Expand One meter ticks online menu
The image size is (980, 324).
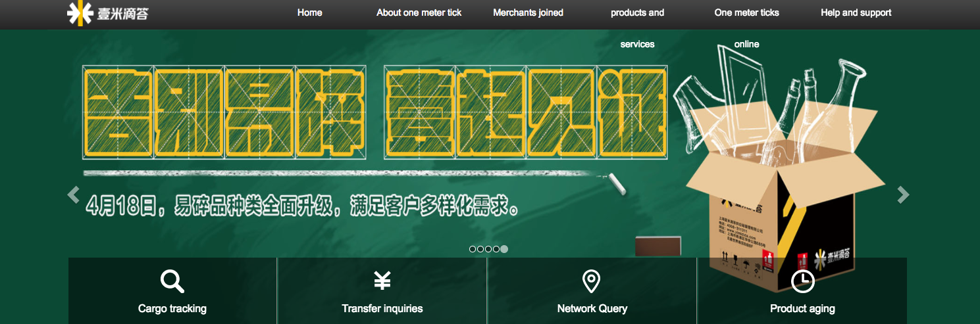pos(746,12)
